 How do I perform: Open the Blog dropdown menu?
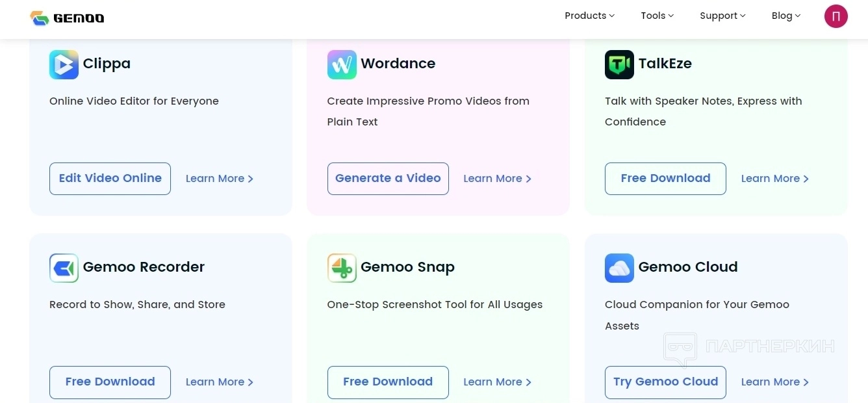785,16
